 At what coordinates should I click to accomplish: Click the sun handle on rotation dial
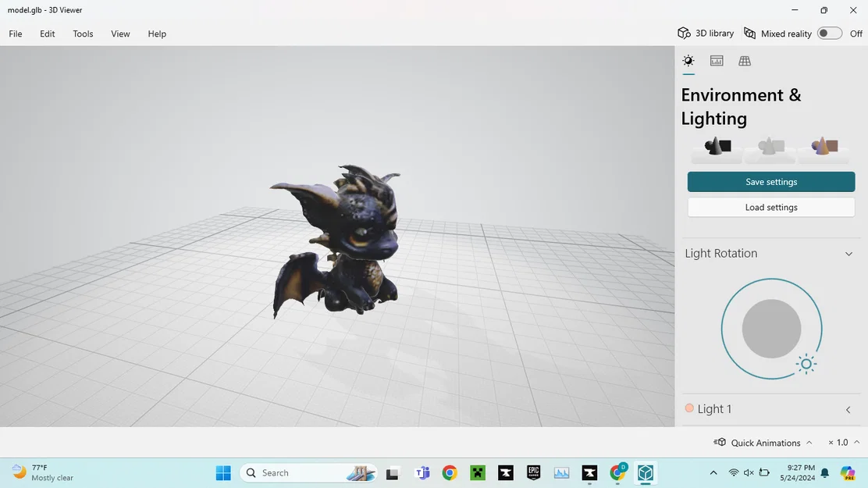point(806,364)
